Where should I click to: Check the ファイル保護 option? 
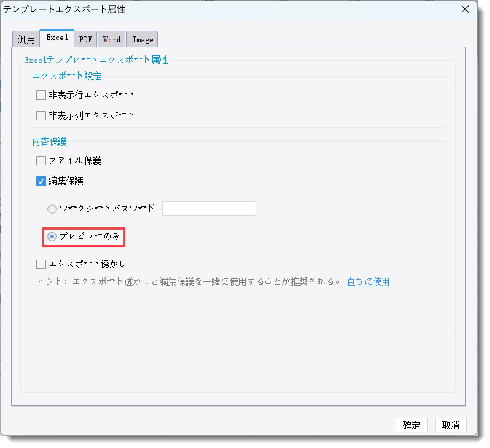(x=41, y=161)
